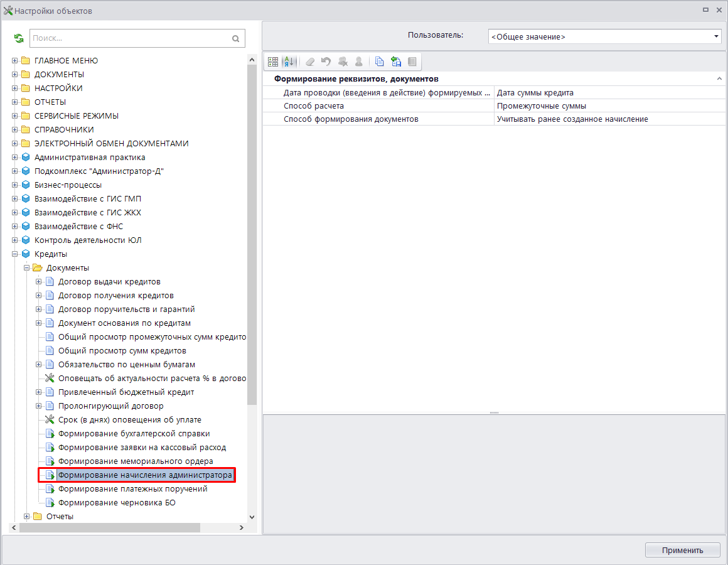Click the magnifier search icon

pyautogui.click(x=235, y=38)
